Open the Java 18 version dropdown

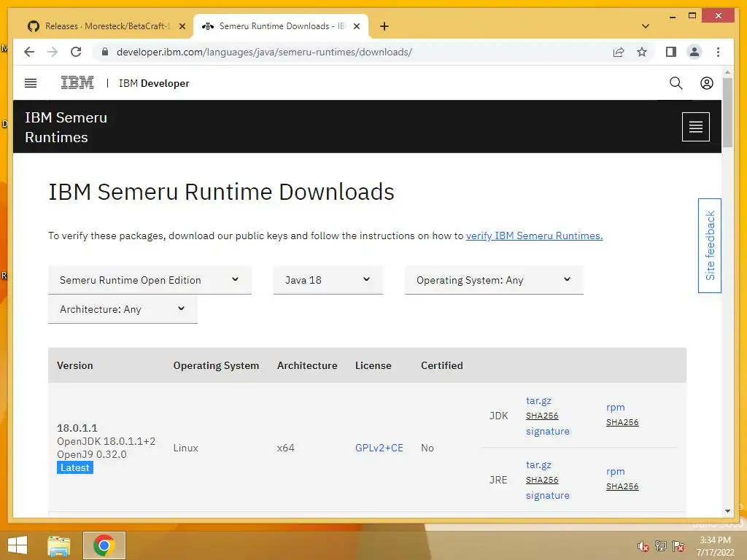(x=328, y=280)
